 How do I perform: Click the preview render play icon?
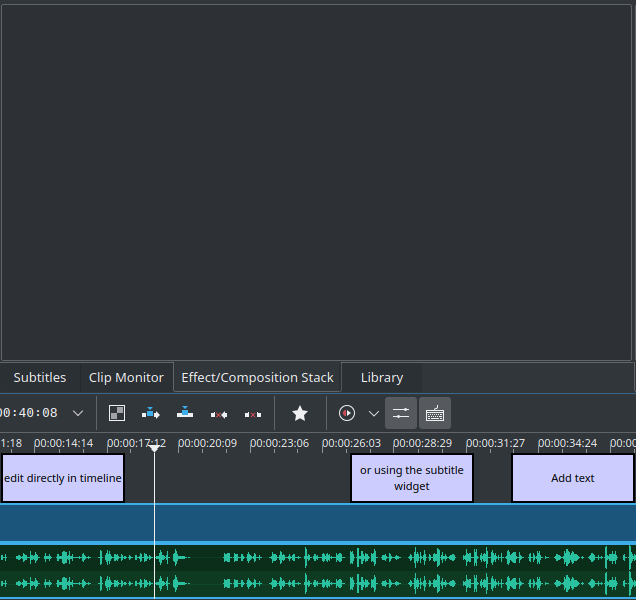click(x=347, y=413)
